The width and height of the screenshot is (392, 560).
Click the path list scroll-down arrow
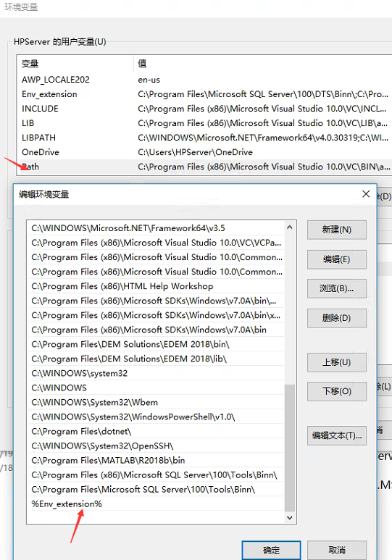290,517
